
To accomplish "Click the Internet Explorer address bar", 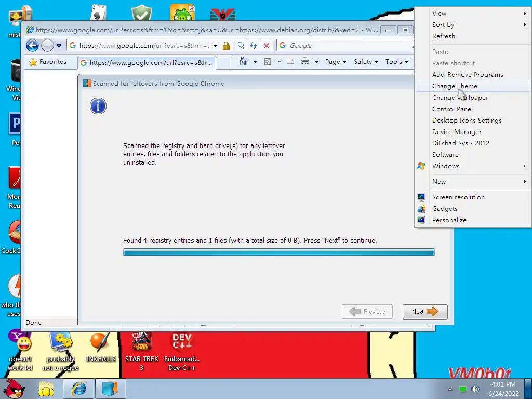I will click(144, 46).
